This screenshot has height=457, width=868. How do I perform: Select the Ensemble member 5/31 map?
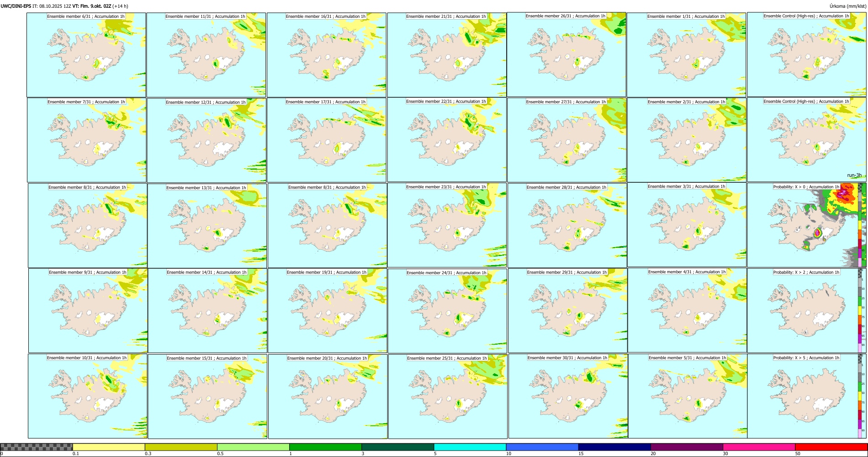[688, 396]
